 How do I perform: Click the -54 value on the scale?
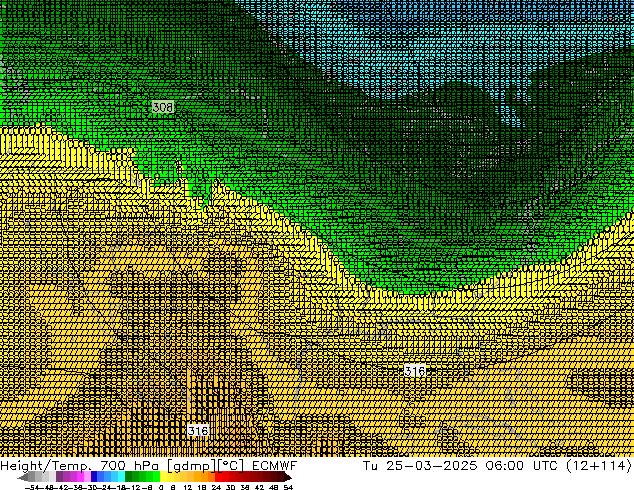coord(31,488)
